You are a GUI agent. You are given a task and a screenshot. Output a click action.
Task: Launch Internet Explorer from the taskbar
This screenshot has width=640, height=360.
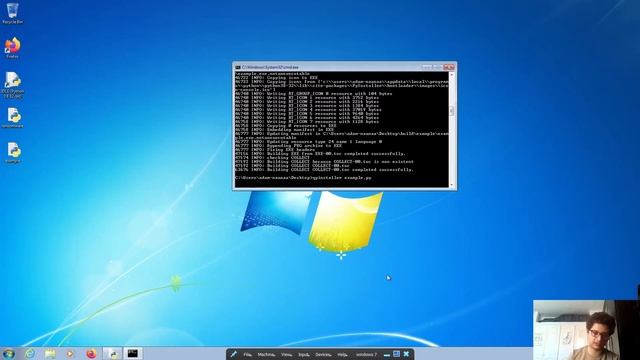(30, 353)
